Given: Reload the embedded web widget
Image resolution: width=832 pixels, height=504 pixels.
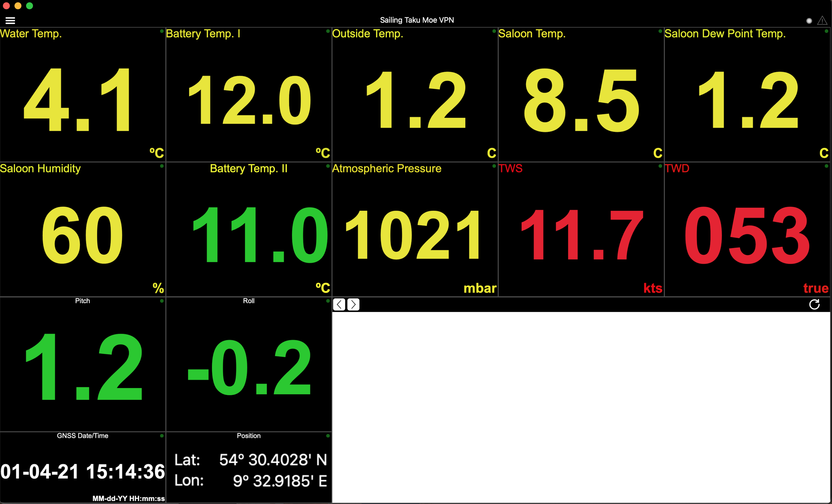Looking at the screenshot, I should coord(814,304).
